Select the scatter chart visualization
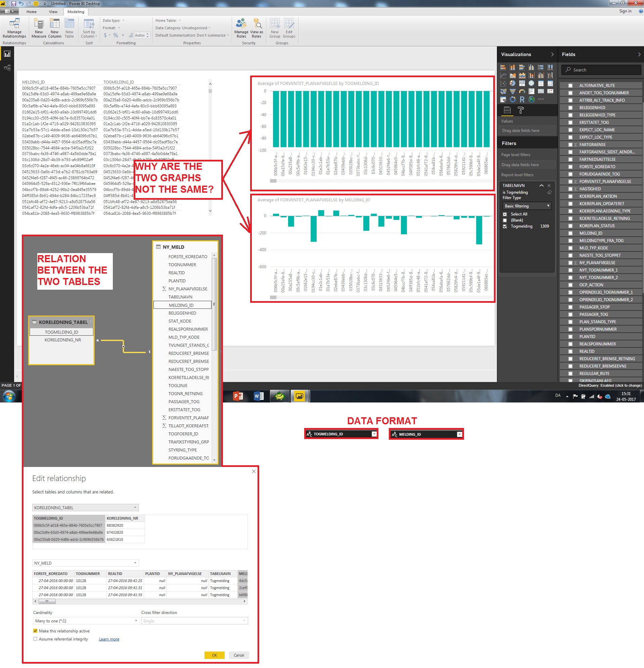 coord(503,83)
